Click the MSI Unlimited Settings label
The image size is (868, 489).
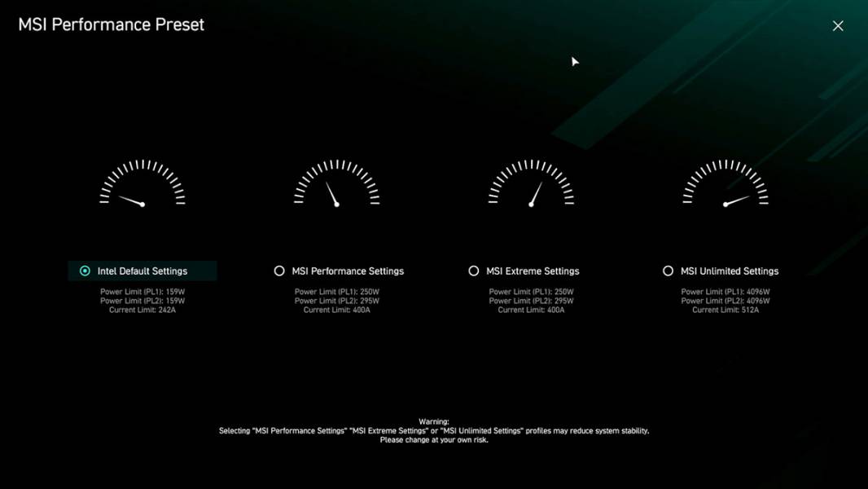click(730, 271)
